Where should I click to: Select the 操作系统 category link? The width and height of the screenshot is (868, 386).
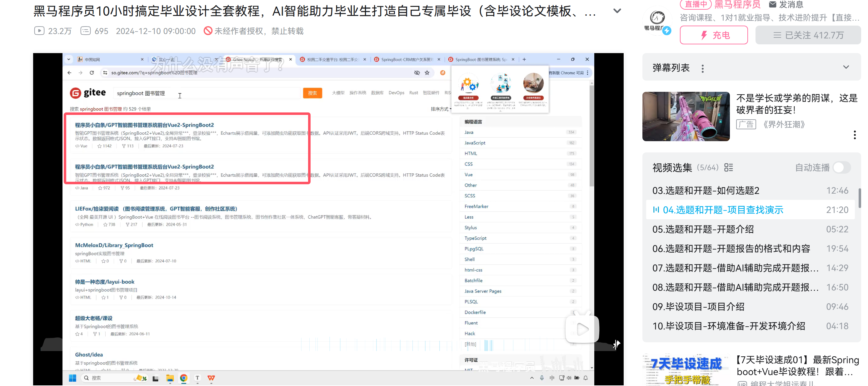click(357, 93)
